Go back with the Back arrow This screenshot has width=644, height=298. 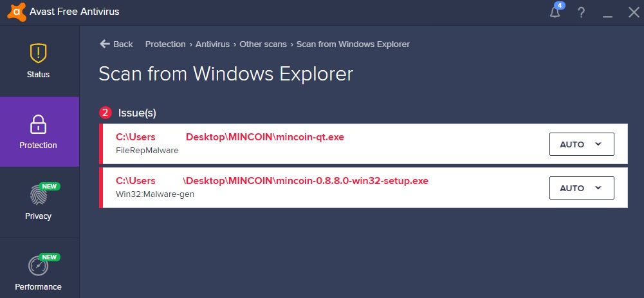116,44
